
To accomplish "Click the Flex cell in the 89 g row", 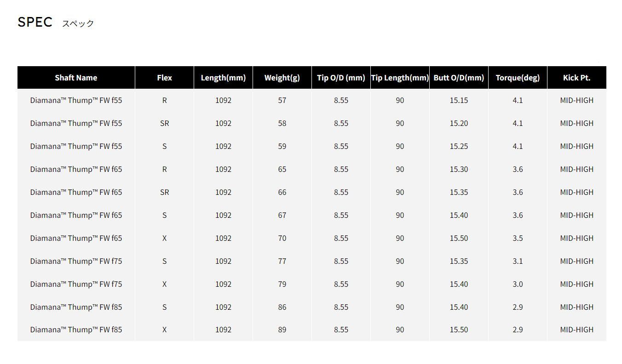I will [164, 330].
